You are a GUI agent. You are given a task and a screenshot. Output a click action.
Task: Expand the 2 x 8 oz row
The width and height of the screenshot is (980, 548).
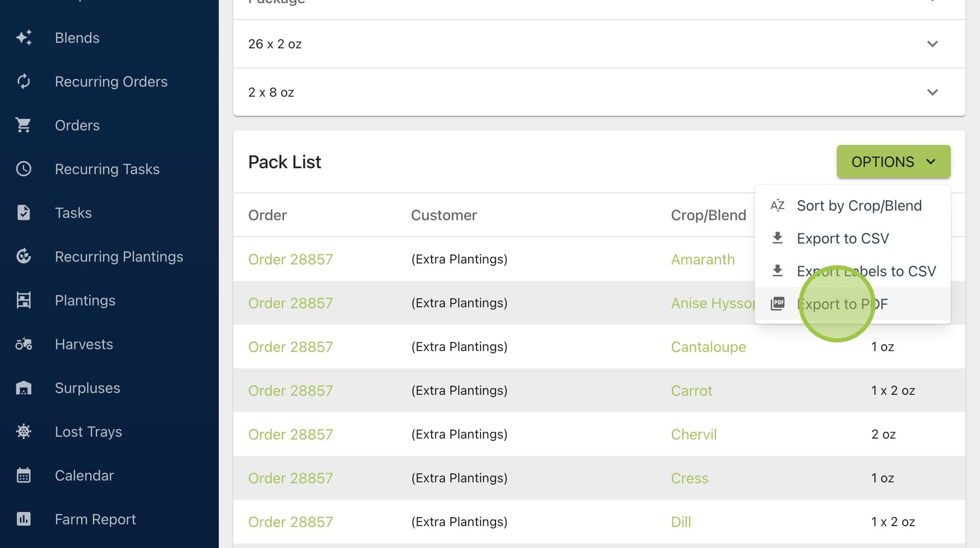[599, 92]
